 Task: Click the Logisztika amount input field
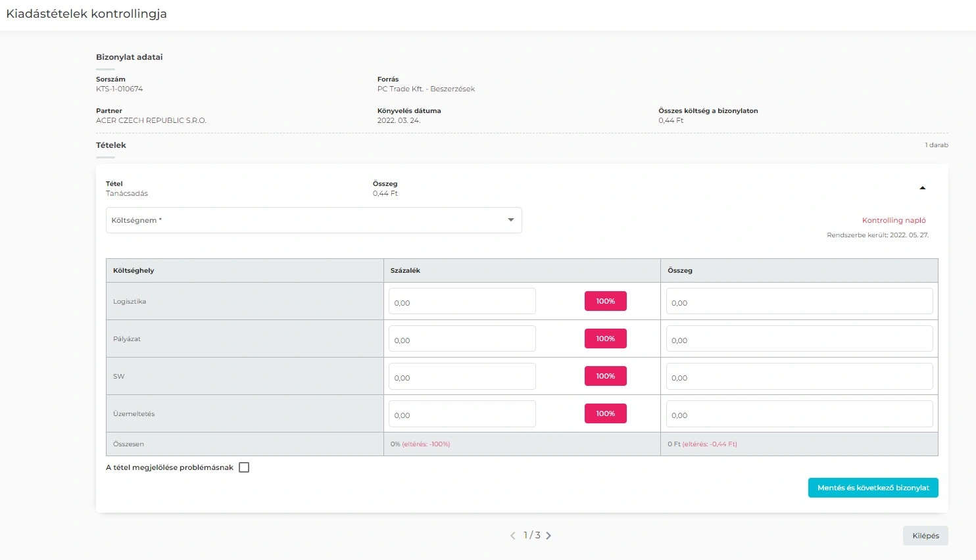pos(799,302)
